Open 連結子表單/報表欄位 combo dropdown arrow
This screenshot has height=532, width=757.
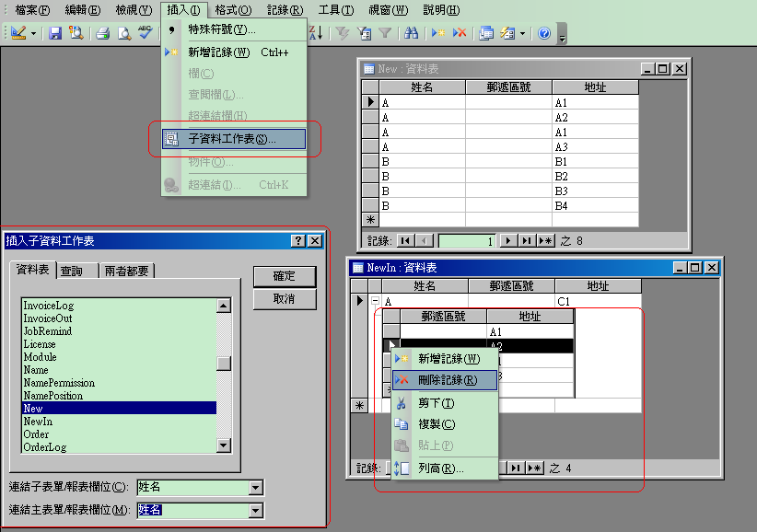256,488
